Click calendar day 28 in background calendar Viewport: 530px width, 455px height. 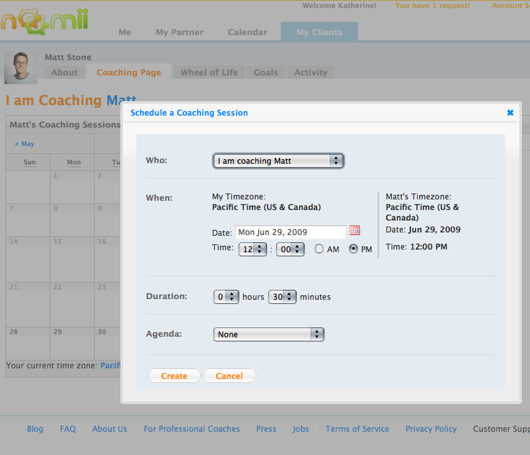click(28, 343)
